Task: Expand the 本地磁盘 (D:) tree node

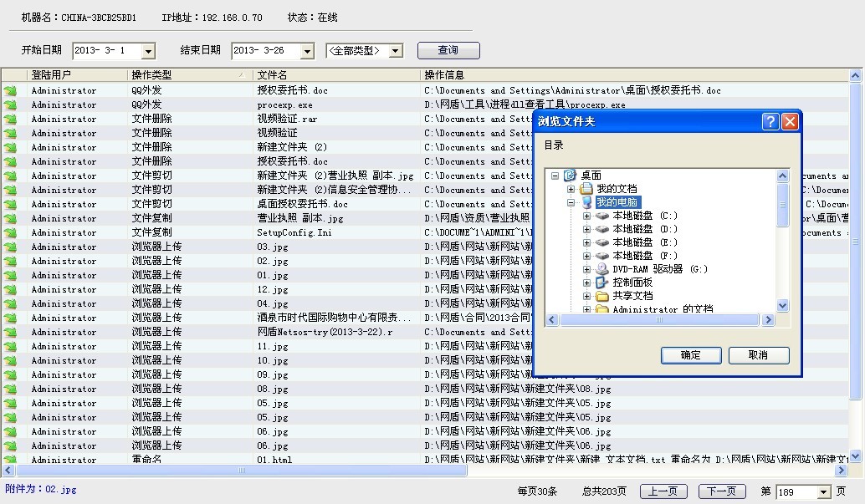Action: (x=586, y=229)
